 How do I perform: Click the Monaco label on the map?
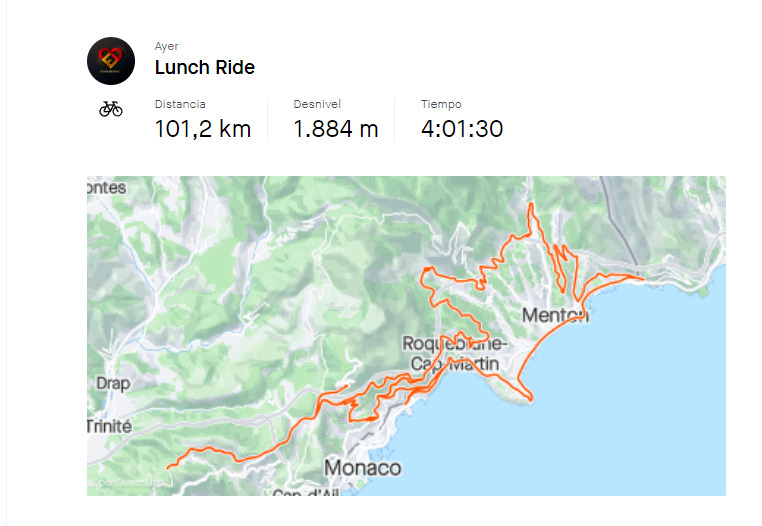[x=363, y=468]
